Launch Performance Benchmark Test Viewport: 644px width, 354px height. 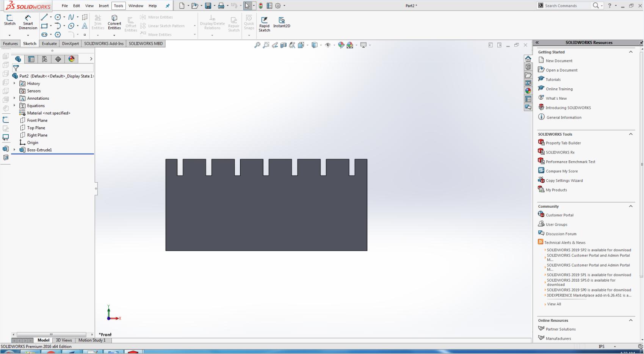point(570,162)
